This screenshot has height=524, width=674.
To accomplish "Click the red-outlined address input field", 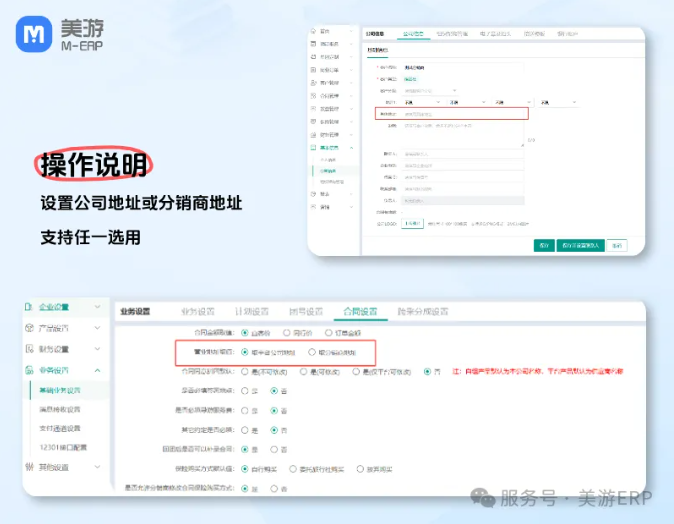I will 450,115.
